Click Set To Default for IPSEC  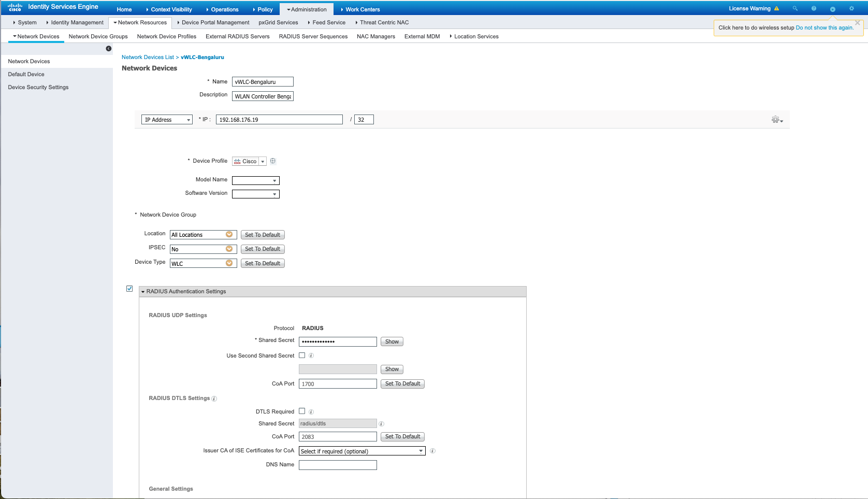(x=263, y=249)
